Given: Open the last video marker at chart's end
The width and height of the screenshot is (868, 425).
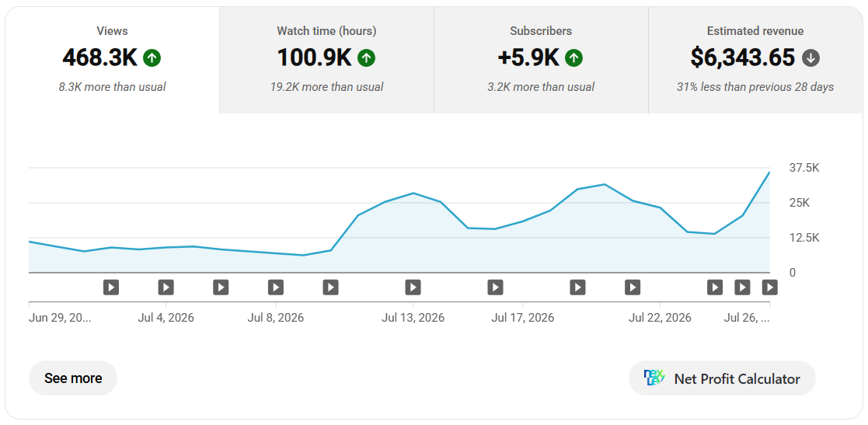Looking at the screenshot, I should pyautogui.click(x=769, y=287).
